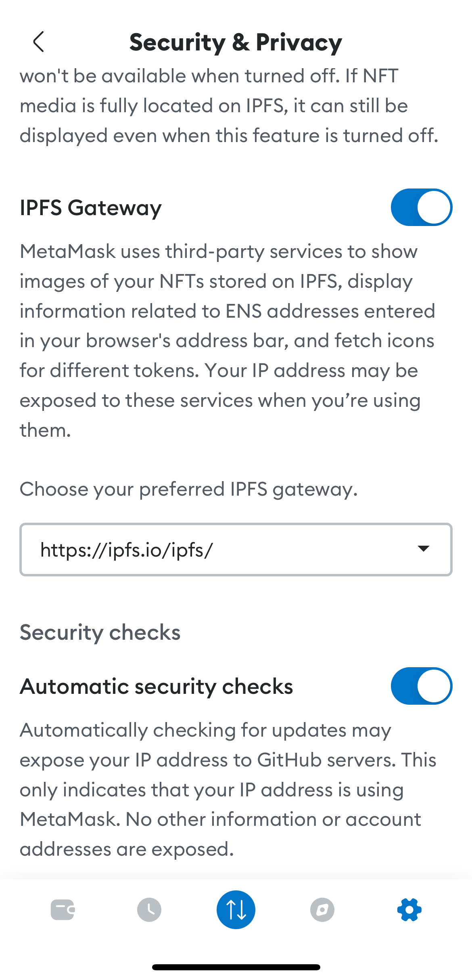This screenshot has width=472, height=980.
Task: Tap the Automatic security checks label
Action: [157, 687]
